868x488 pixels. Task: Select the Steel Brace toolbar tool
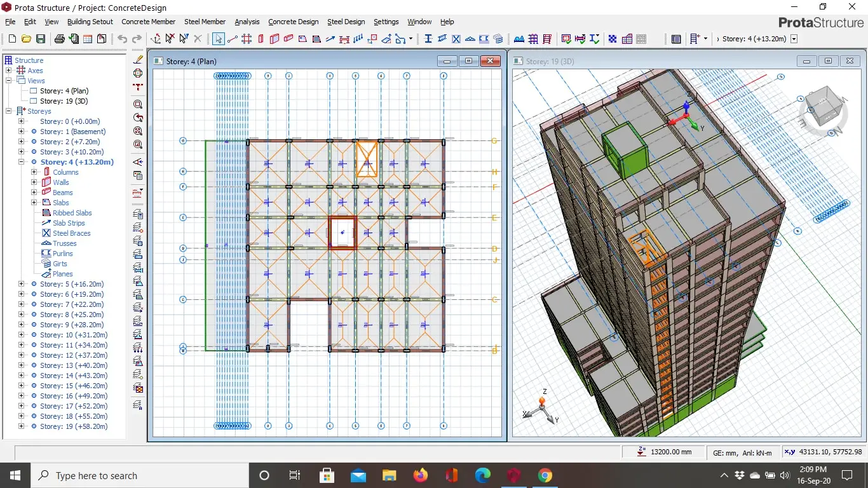(x=456, y=39)
